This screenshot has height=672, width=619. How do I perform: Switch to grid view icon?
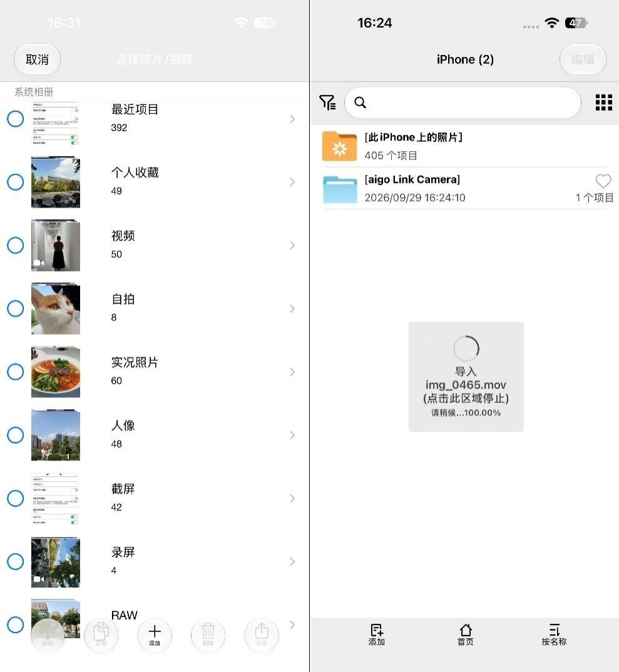(603, 103)
